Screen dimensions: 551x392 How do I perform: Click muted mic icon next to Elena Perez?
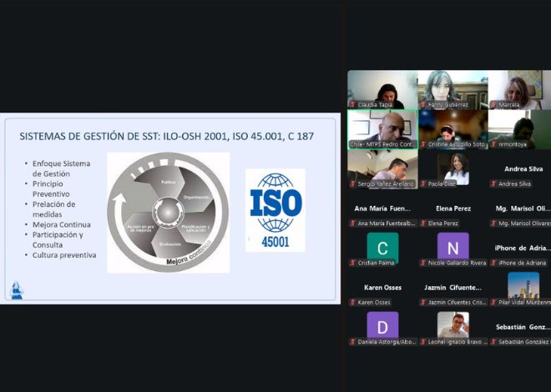pyautogui.click(x=423, y=224)
